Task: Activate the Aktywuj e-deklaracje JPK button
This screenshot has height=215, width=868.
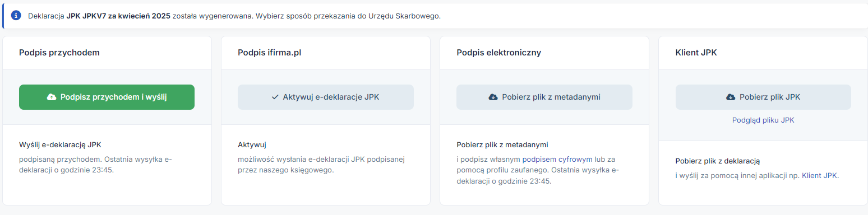Action: point(326,97)
